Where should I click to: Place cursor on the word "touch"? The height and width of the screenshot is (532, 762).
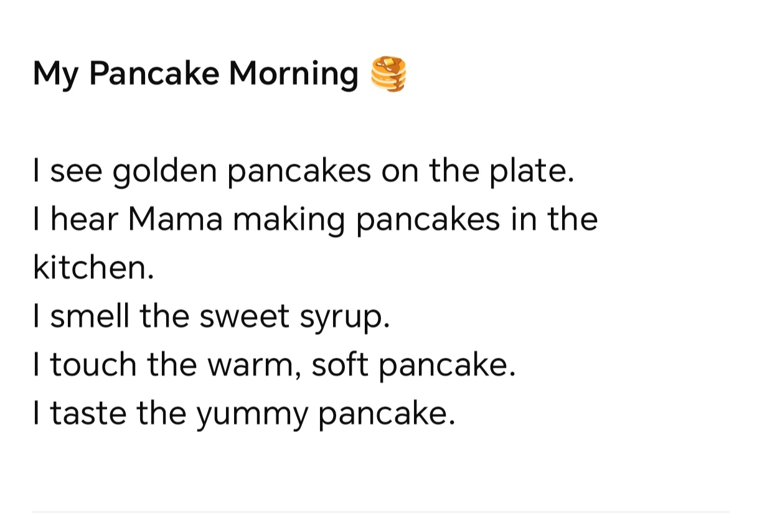pos(93,365)
